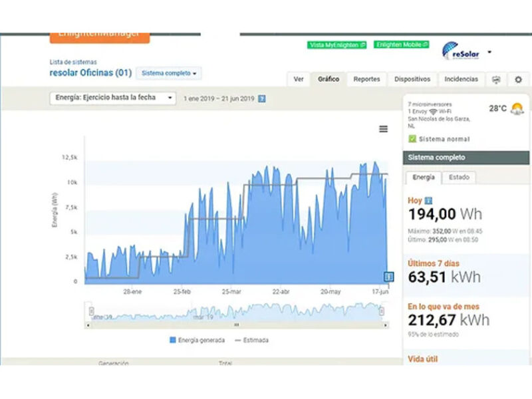The image size is (532, 399).
Task: Open the Sistema completo dropdown
Action: tap(169, 73)
